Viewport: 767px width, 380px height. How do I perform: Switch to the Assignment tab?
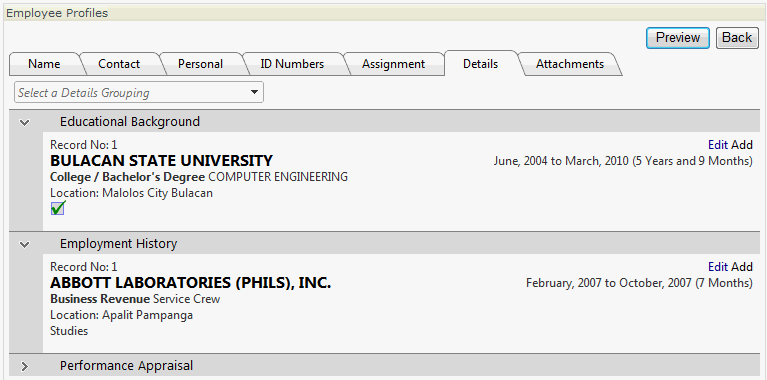(x=393, y=64)
